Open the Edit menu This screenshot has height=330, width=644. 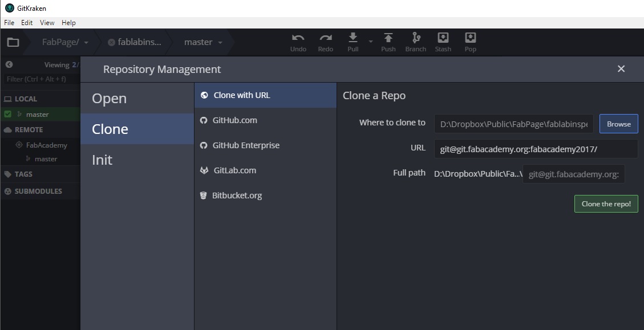27,23
